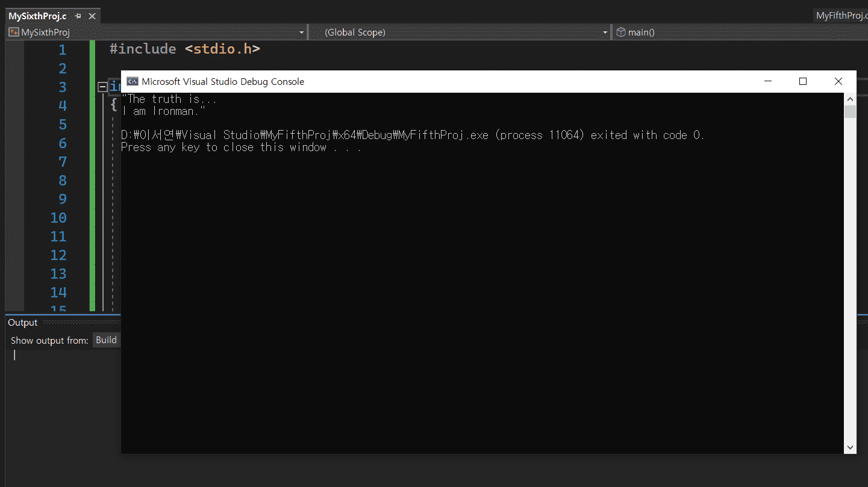The width and height of the screenshot is (868, 487).
Task: Select line number 12 in the editor margin
Action: (58, 255)
